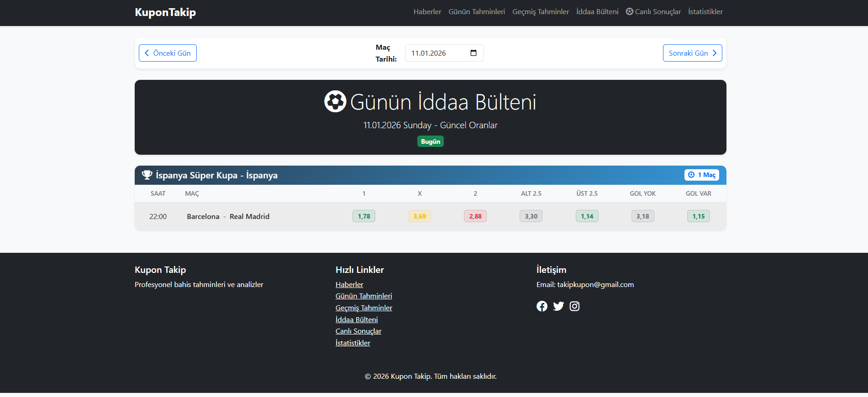Open the footer Canlı Sonuçlar link
This screenshot has width=868, height=397.
pyautogui.click(x=358, y=331)
